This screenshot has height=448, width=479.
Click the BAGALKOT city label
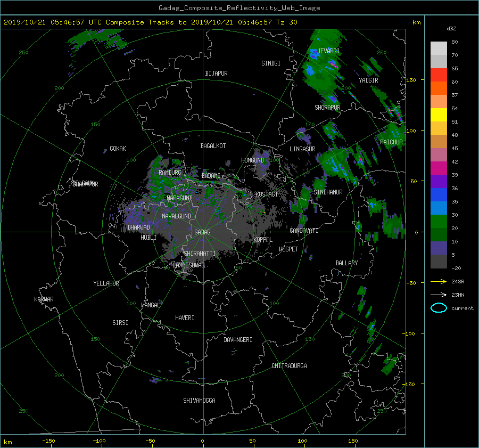pos(213,146)
